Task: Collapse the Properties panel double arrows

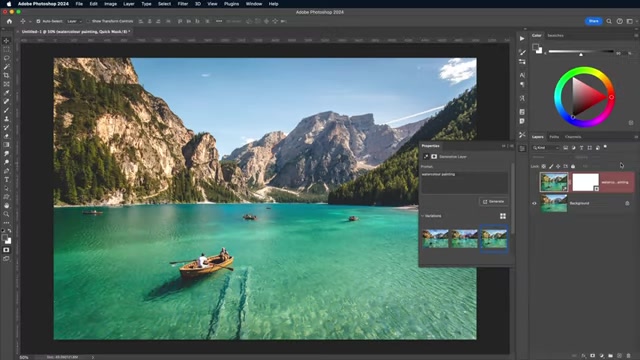Action: coord(504,146)
